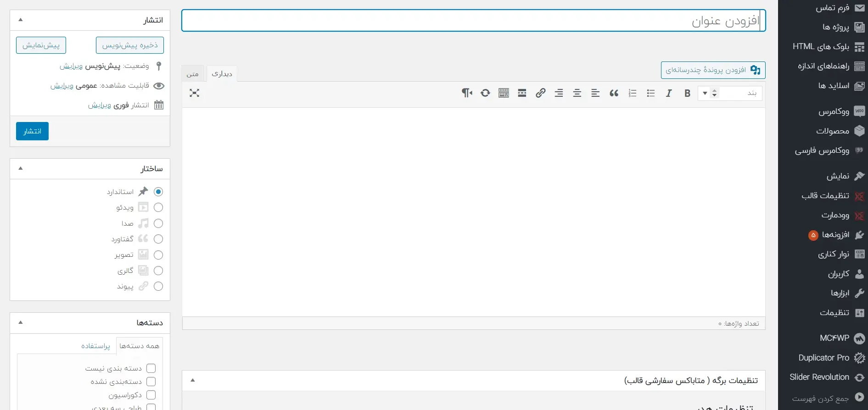
Task: Insert a bulleted list
Action: tap(650, 93)
